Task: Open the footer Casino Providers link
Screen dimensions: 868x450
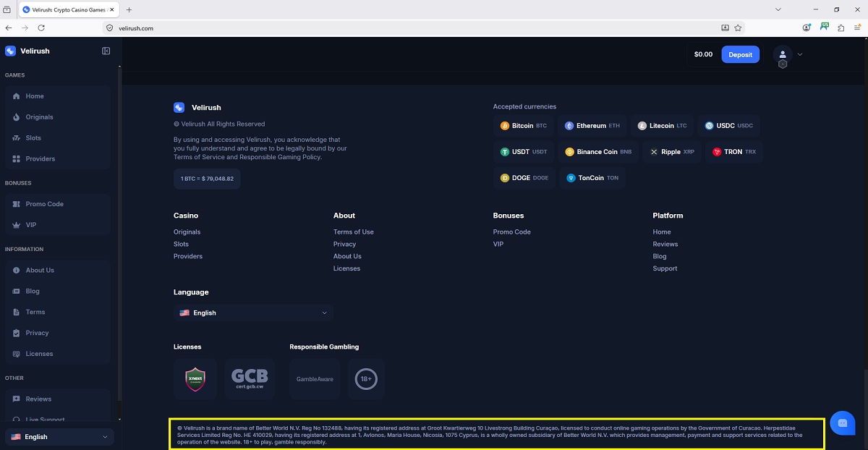Action: point(188,257)
